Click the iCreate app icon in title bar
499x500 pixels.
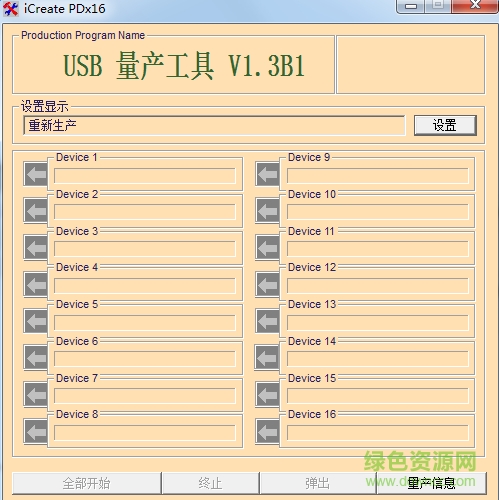[x=11, y=9]
